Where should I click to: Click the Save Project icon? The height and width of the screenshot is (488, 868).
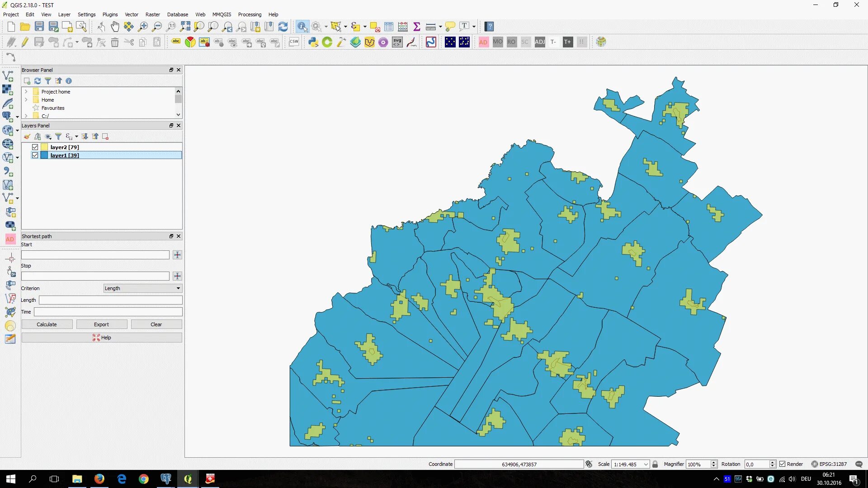coord(39,27)
